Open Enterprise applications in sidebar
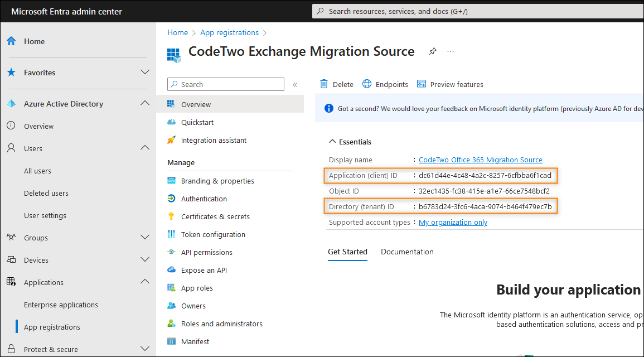The image size is (644, 357). coord(61,305)
